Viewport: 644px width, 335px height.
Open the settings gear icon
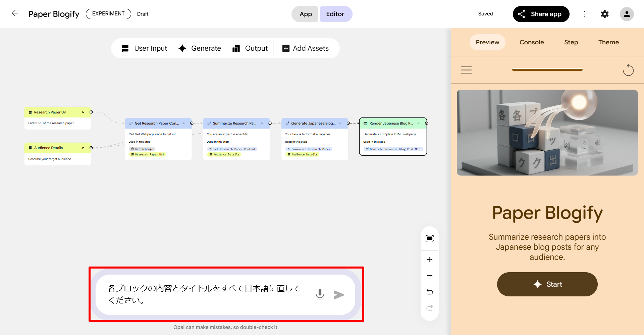pyautogui.click(x=604, y=14)
